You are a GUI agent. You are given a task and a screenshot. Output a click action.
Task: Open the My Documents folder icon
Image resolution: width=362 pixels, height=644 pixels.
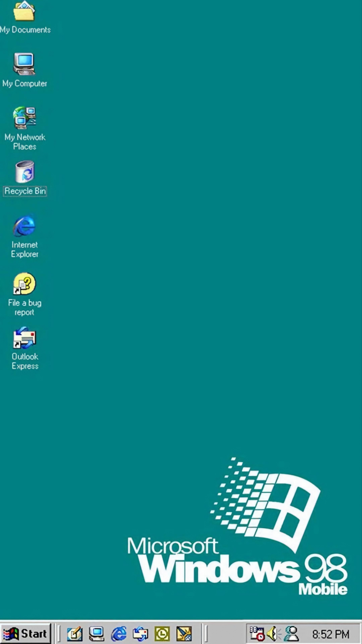coord(24,11)
